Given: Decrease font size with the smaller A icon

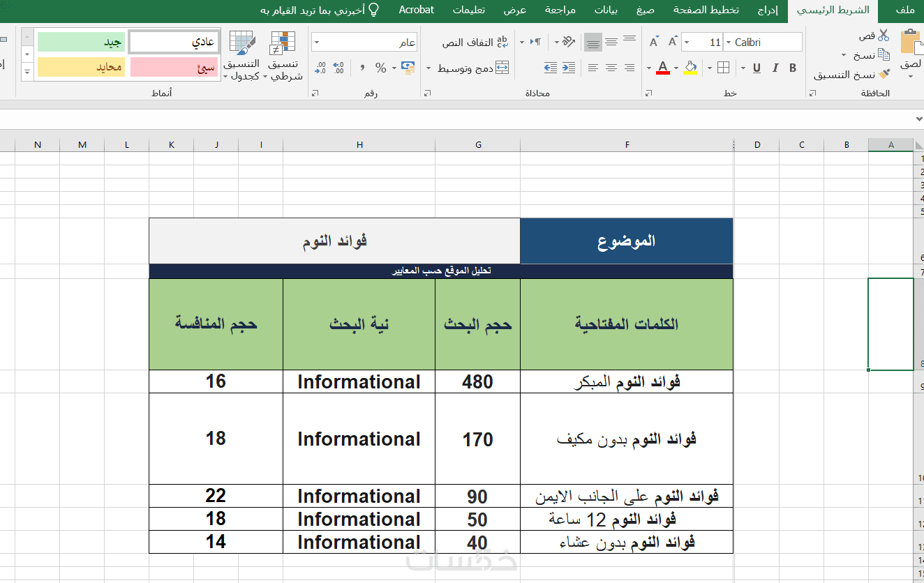Looking at the screenshot, I should (x=654, y=42).
